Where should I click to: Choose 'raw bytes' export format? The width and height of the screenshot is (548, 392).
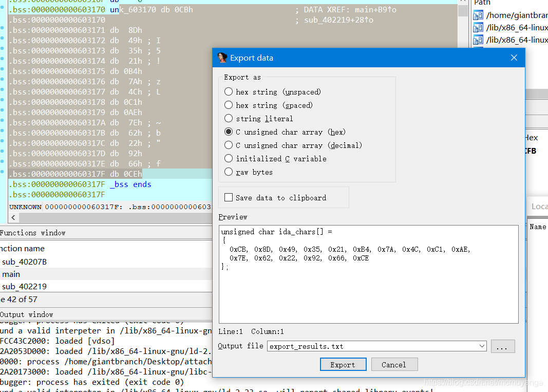229,172
